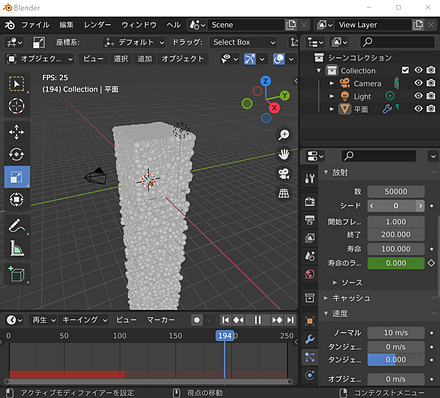Click the viewport pan hand icon
Screen dimensions: 440x398
pyautogui.click(x=284, y=154)
